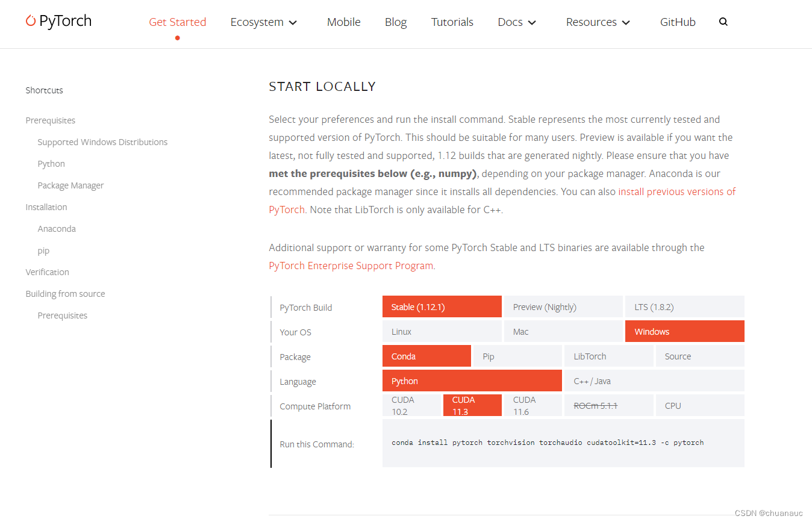Click the PyTorch flame logo

[x=31, y=21]
